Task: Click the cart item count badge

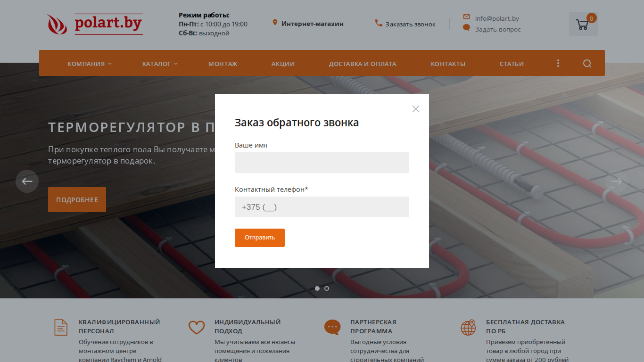Action: 592,18
